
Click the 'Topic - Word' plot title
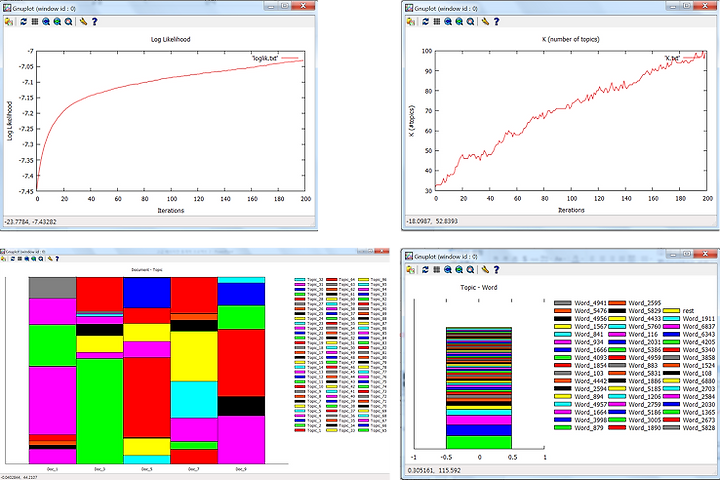click(x=479, y=288)
